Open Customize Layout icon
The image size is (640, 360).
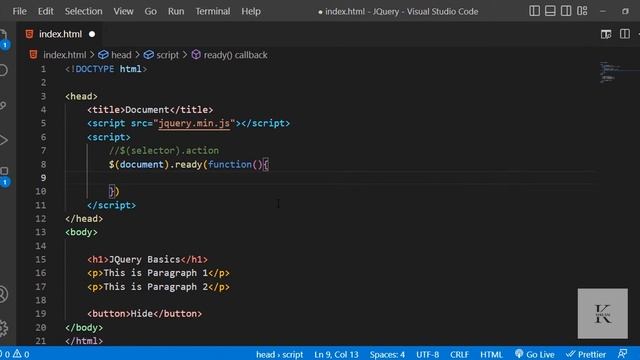pos(582,11)
